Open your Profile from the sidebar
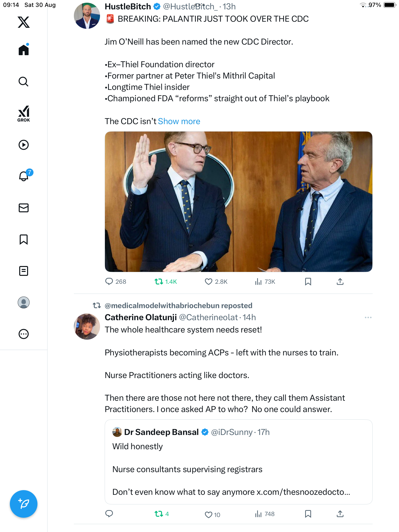The width and height of the screenshot is (399, 532). (24, 302)
